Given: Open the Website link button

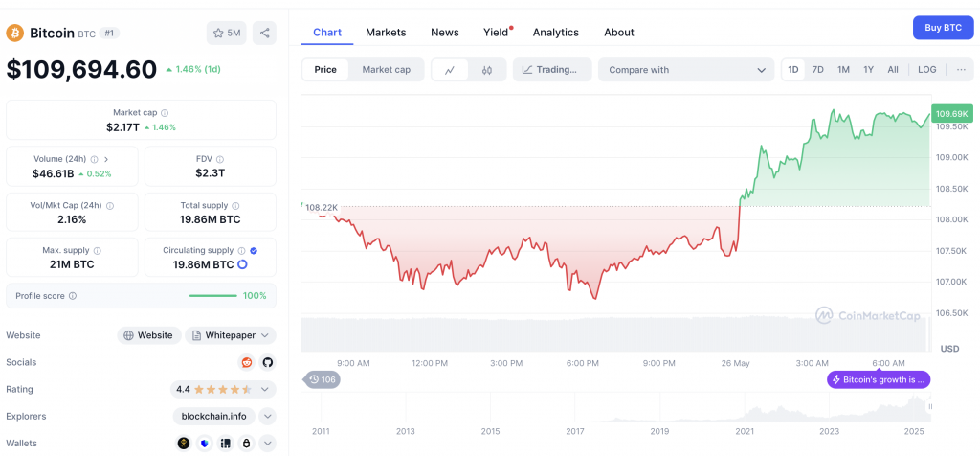Looking at the screenshot, I should pyautogui.click(x=148, y=335).
